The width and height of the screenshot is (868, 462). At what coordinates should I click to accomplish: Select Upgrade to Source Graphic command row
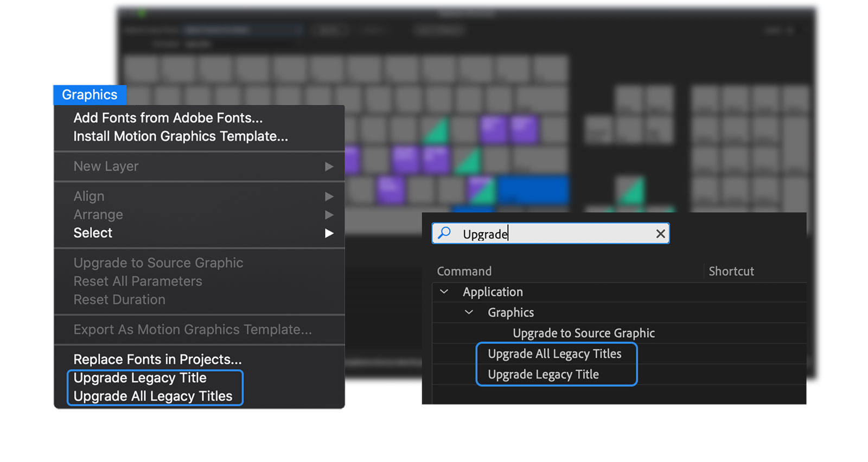[584, 333]
